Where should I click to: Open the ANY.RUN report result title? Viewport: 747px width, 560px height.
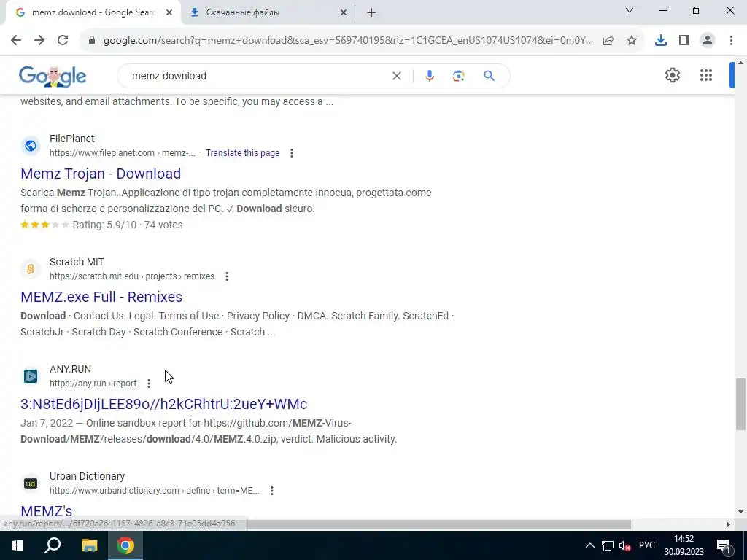click(x=164, y=404)
